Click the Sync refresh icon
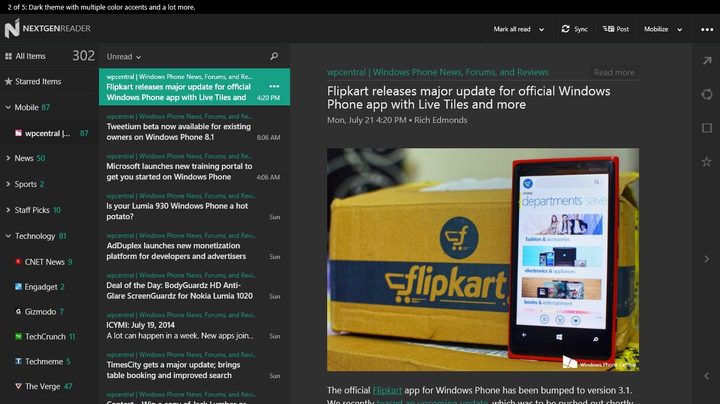The height and width of the screenshot is (404, 720). pyautogui.click(x=565, y=29)
